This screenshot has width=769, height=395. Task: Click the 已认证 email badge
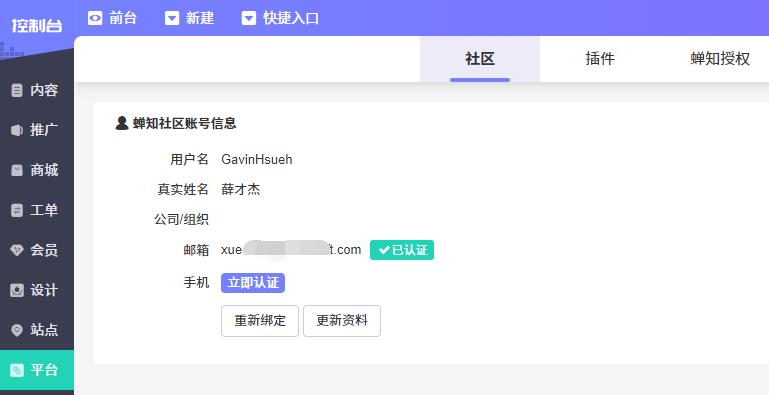pos(402,250)
